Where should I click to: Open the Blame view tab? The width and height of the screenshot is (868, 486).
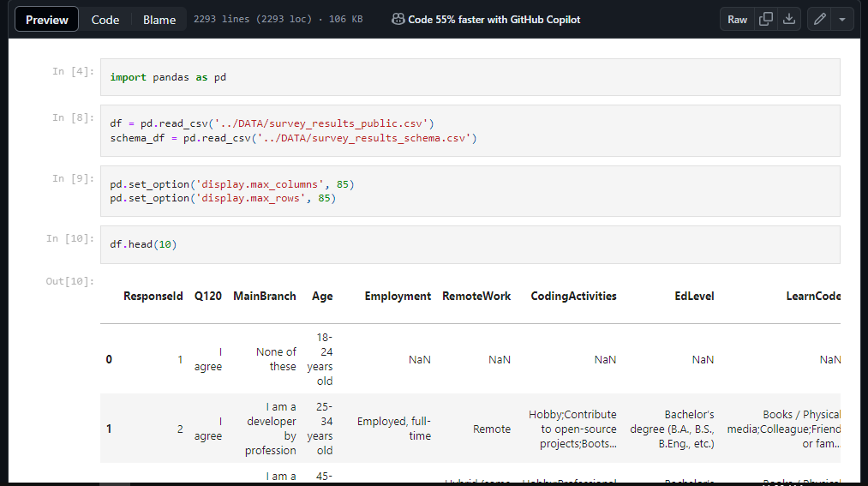point(159,20)
